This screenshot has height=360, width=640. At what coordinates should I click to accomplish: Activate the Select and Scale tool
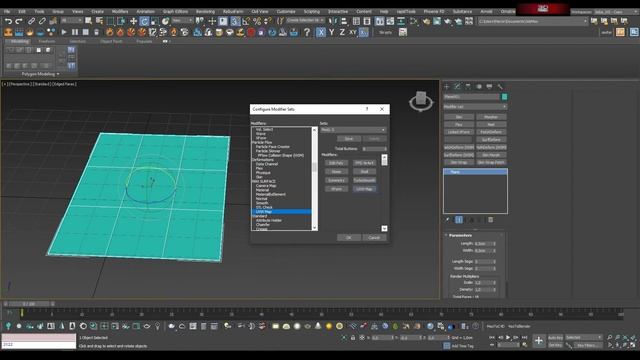pos(155,21)
